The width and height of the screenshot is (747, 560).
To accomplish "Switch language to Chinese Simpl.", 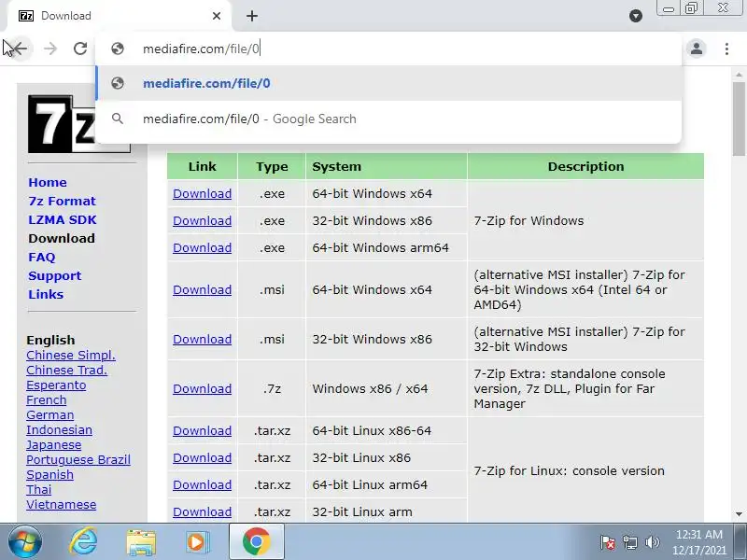I will (x=71, y=356).
